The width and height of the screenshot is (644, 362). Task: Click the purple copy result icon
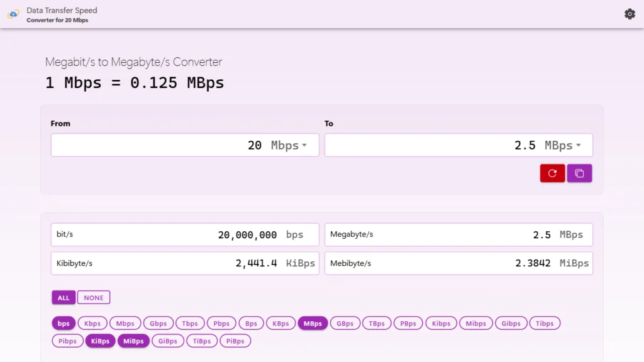(579, 173)
